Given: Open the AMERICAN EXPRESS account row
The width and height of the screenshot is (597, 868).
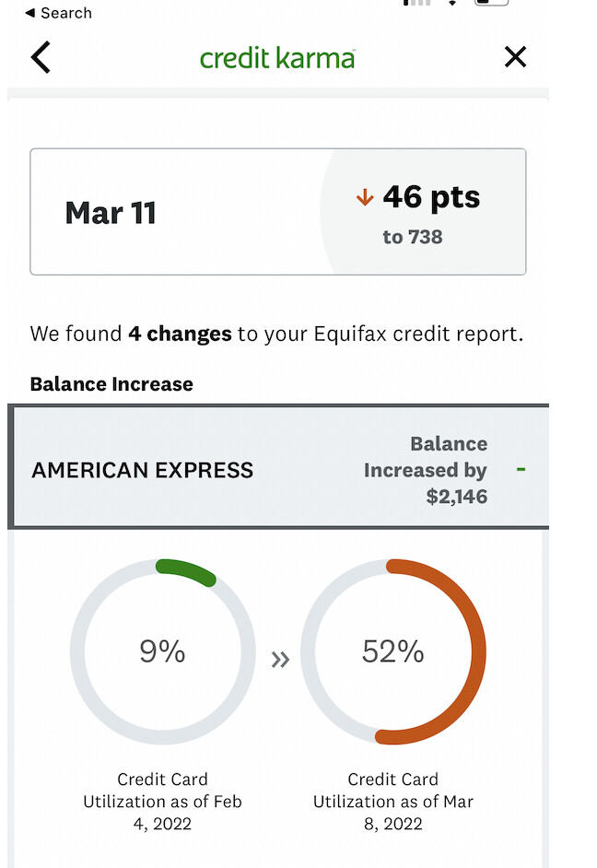Looking at the screenshot, I should (x=143, y=470).
